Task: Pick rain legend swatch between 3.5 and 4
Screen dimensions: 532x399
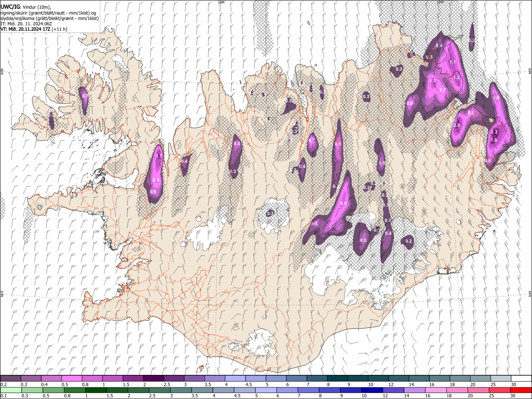Action: [202, 390]
